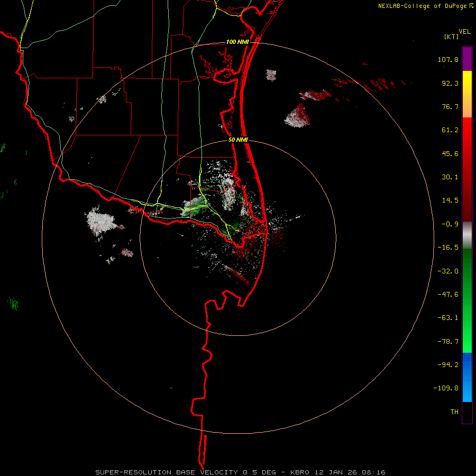Image resolution: width=476 pixels, height=476 pixels.
Task: Click the 30.1 velocity scale value
Action: [x=450, y=177]
